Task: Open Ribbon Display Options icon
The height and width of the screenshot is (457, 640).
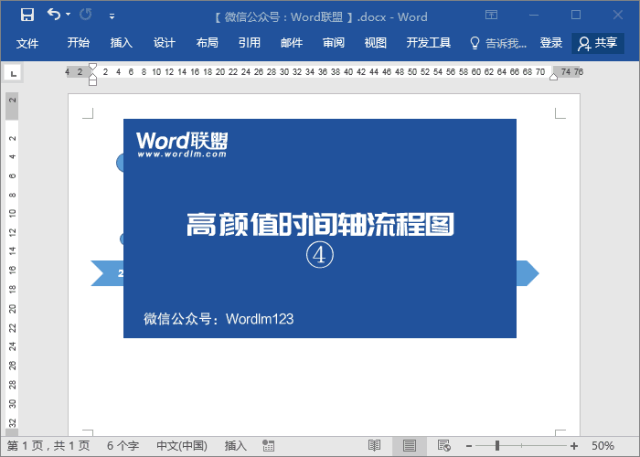Action: tap(491, 15)
